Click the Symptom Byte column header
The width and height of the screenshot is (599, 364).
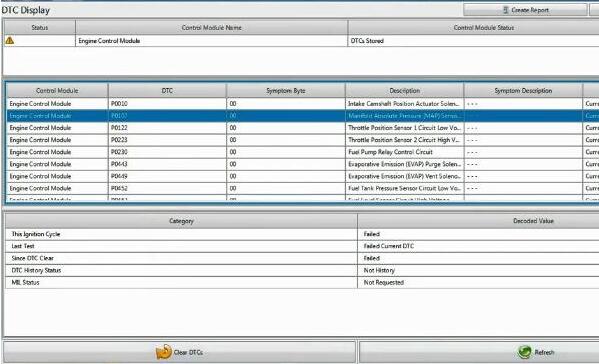286,91
